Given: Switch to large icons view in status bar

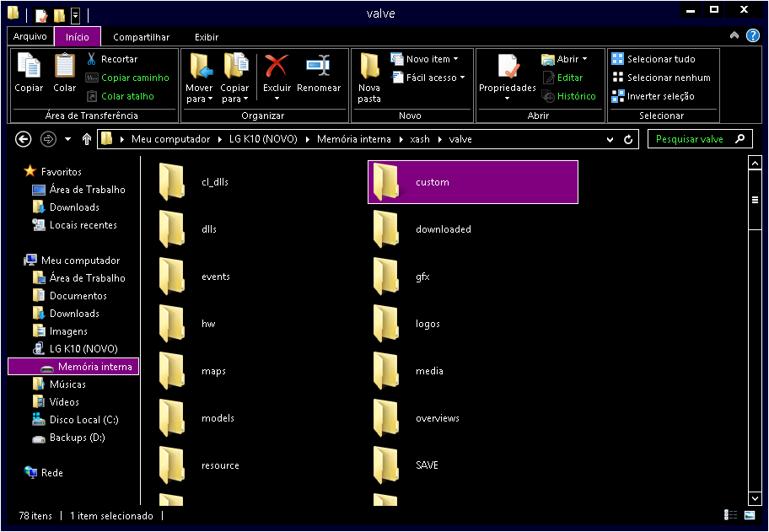Looking at the screenshot, I should tap(750, 515).
